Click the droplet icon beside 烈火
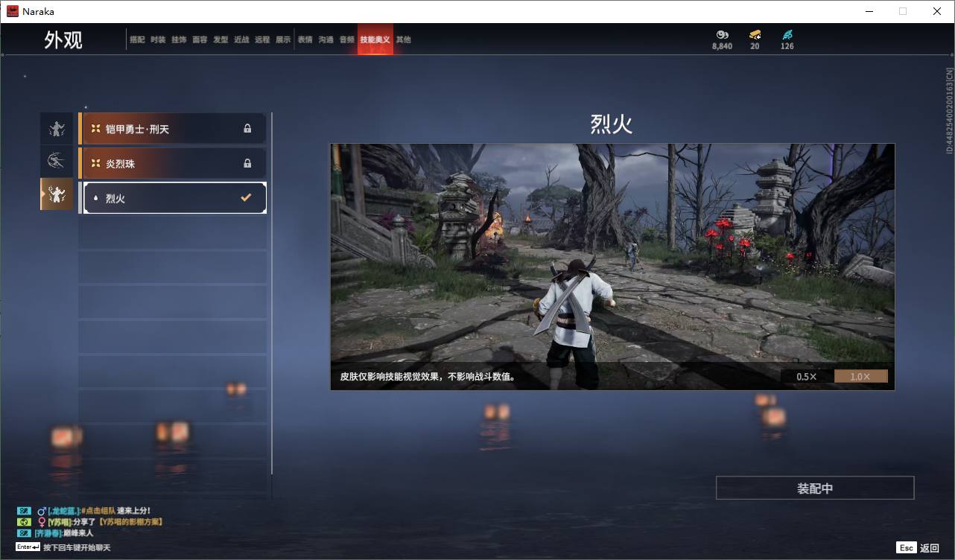The height and width of the screenshot is (560, 955). [95, 198]
